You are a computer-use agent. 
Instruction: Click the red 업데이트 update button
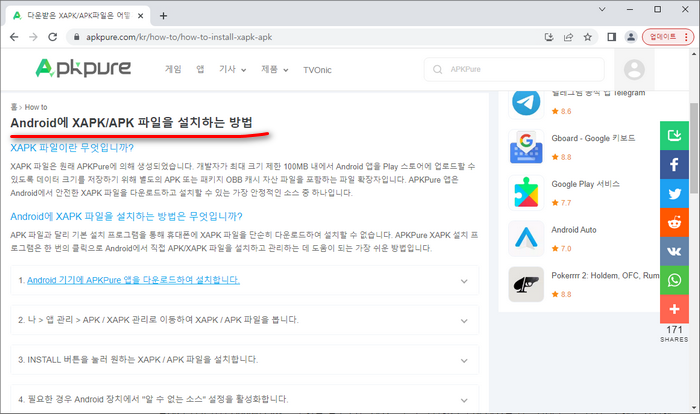pyautogui.click(x=668, y=37)
